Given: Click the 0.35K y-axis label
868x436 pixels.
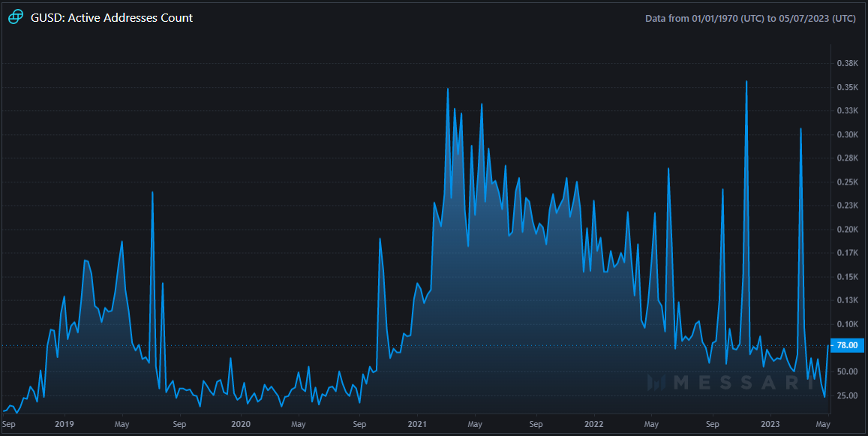Looking at the screenshot, I should pyautogui.click(x=848, y=88).
